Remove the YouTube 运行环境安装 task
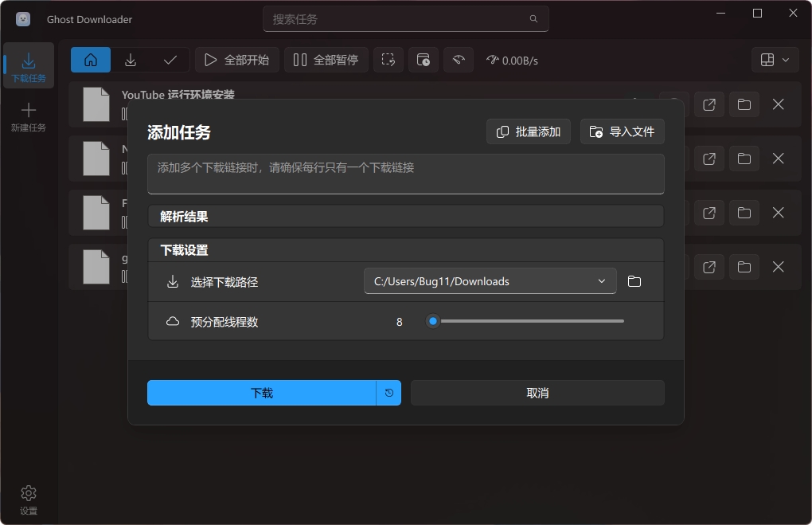The height and width of the screenshot is (525, 812). (x=778, y=104)
